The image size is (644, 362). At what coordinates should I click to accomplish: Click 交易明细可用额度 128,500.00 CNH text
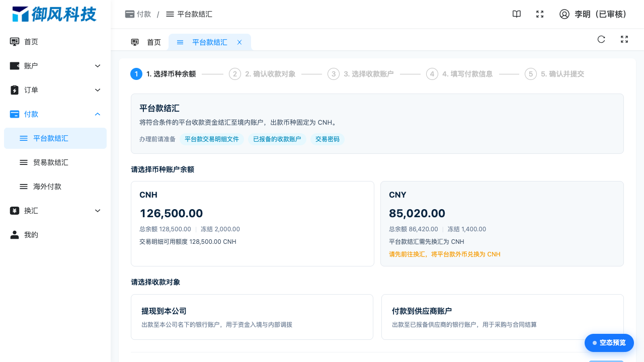(x=188, y=242)
